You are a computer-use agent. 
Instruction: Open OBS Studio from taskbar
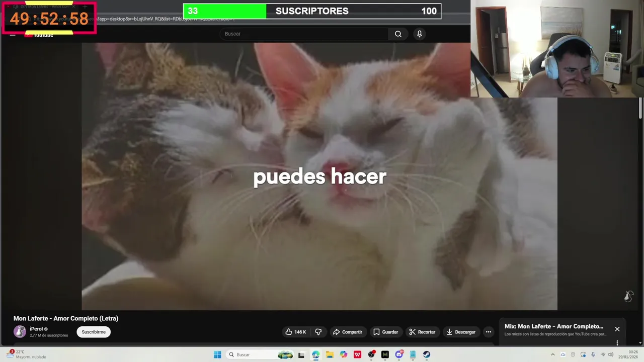pos(371,354)
